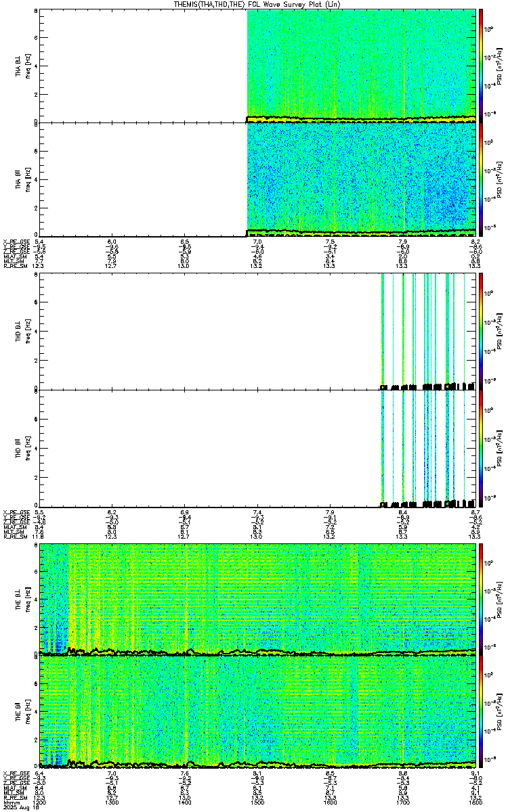Screen dimensions: 508x812
Task: Click the THD B-parallel spectrogram panel
Action: (x=257, y=448)
